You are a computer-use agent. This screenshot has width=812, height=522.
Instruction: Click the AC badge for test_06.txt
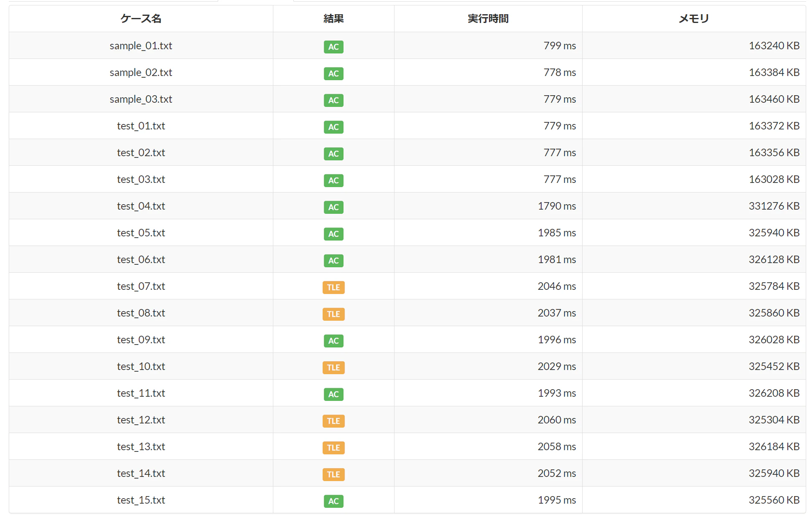(333, 261)
